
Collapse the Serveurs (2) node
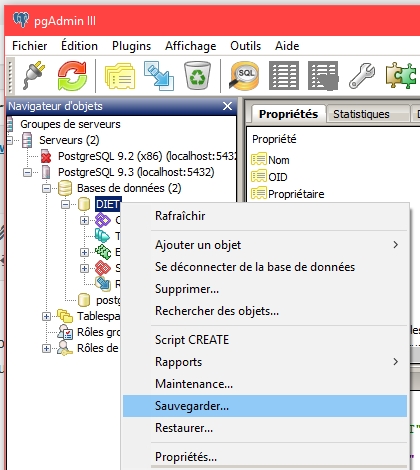click(x=10, y=140)
